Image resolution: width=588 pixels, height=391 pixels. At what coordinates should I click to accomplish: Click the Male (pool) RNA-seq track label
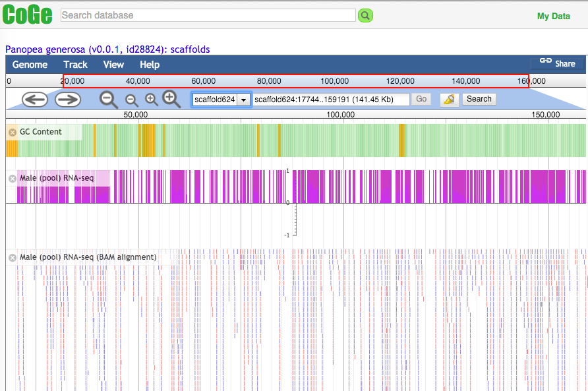click(56, 178)
